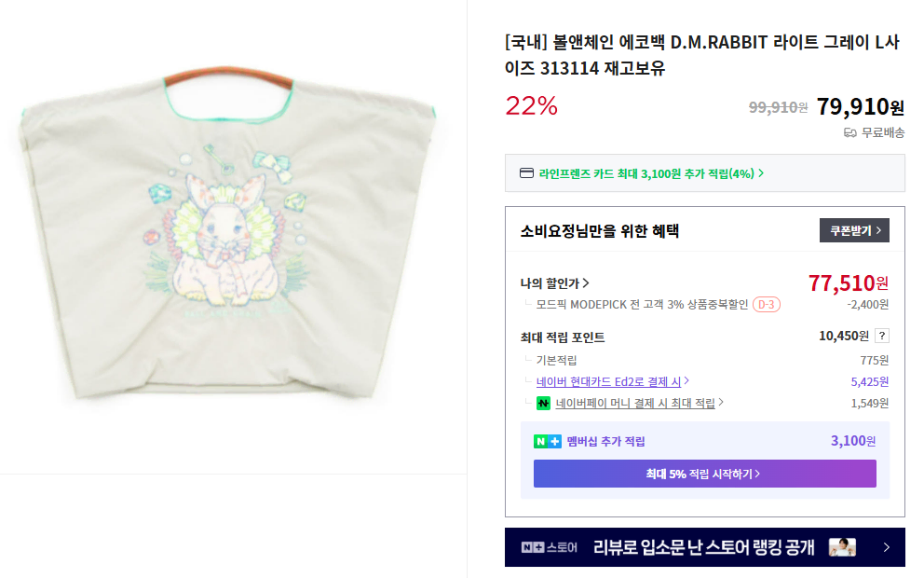Image resolution: width=924 pixels, height=578 pixels.
Task: Click the 쿠폰받기 button
Action: click(x=854, y=230)
